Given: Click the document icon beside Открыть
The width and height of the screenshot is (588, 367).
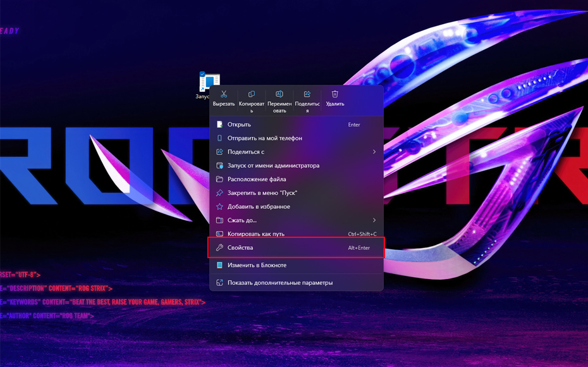Looking at the screenshot, I should click(x=220, y=124).
